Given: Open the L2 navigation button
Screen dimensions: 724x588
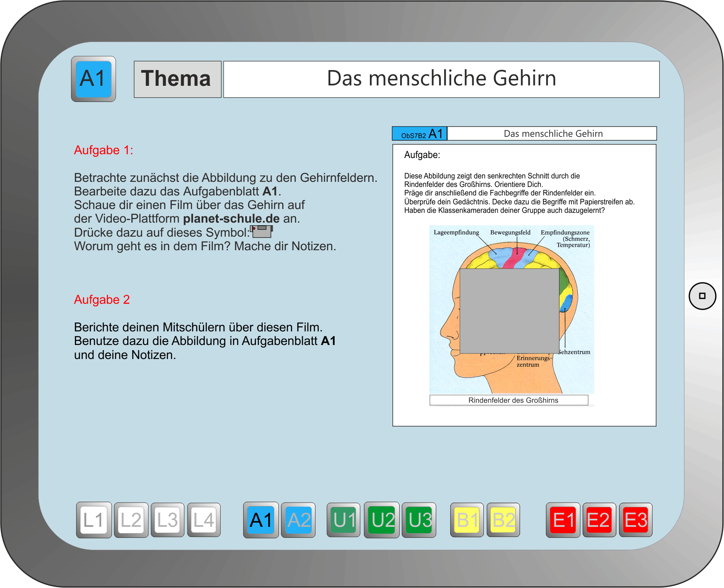Looking at the screenshot, I should [x=131, y=520].
